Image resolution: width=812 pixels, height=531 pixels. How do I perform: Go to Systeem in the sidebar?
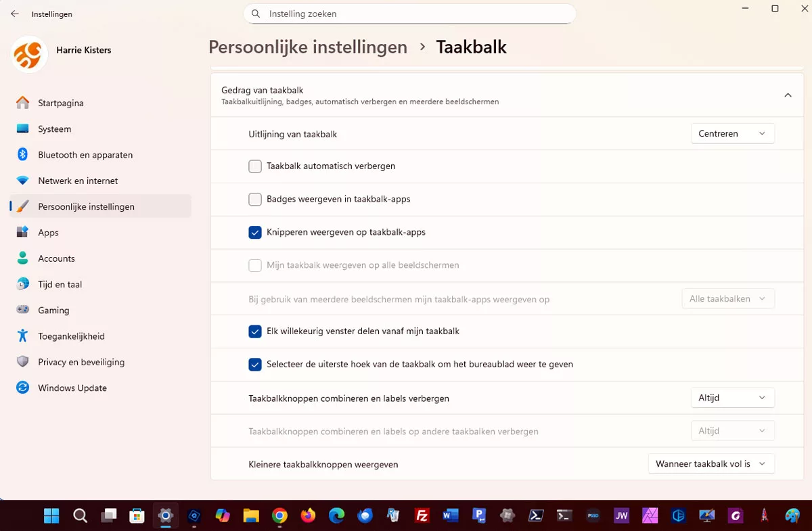pos(54,129)
